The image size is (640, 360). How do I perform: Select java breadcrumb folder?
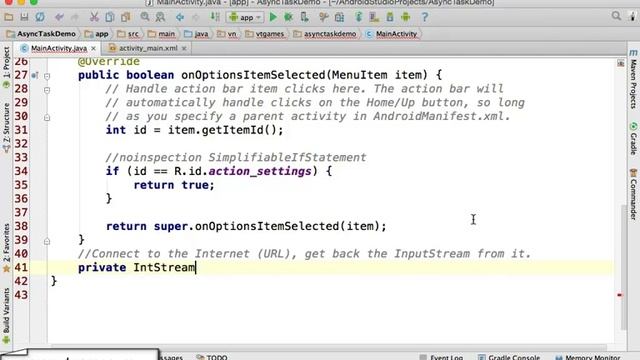[196, 34]
